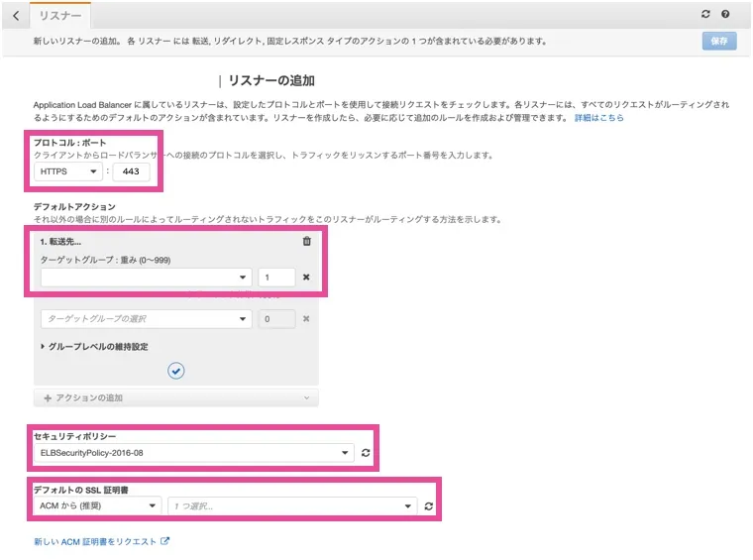Click the weight field showing 0
The image size is (753, 560).
[x=276, y=319]
